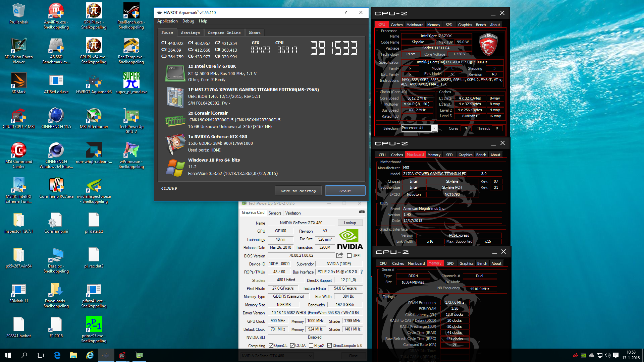Open Sensors tab in GPU-Z
The image size is (644, 362).
pyautogui.click(x=275, y=213)
